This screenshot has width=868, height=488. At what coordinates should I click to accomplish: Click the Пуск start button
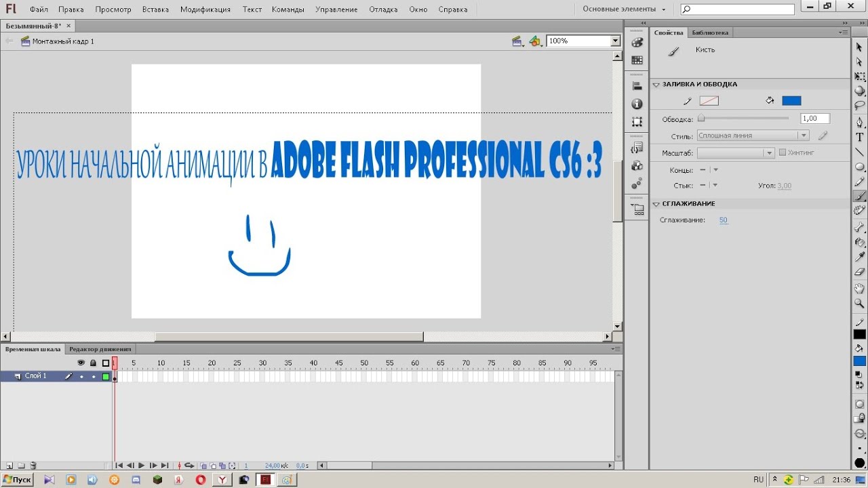click(18, 479)
